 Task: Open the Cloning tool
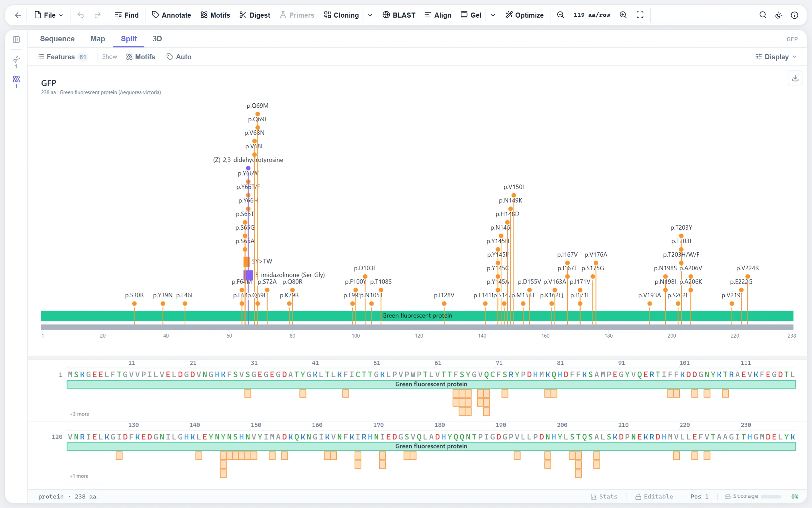(341, 15)
